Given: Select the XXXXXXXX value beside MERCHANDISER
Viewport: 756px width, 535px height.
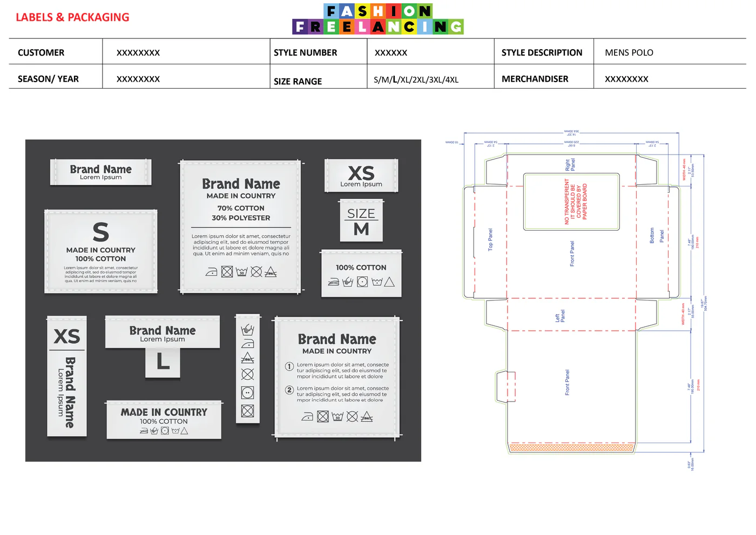Looking at the screenshot, I should (626, 79).
